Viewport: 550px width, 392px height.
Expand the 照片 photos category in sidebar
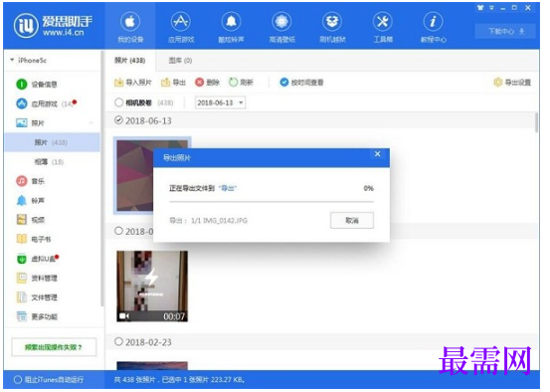31,122
